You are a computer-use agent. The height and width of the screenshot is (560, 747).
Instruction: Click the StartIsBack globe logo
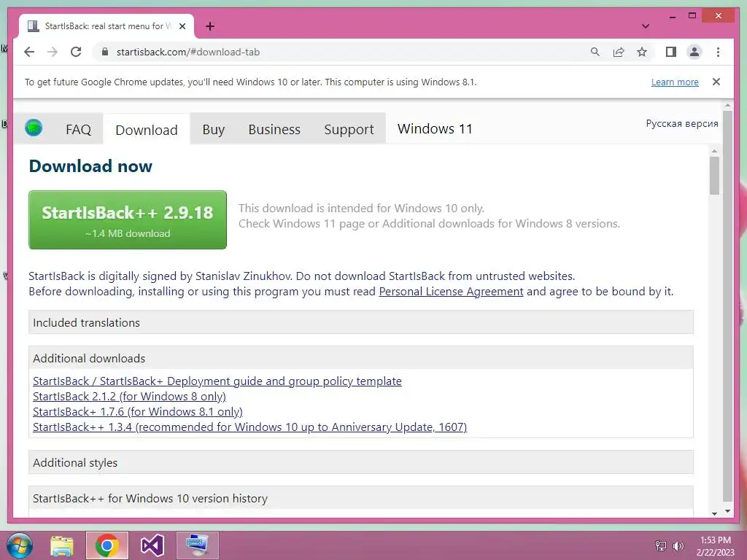click(34, 128)
